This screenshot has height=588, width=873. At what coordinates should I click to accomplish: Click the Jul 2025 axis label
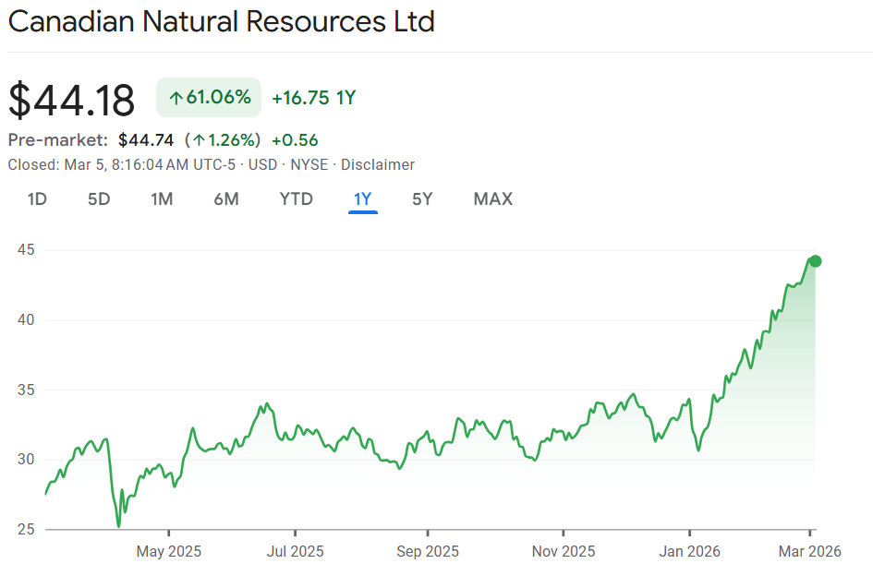[x=295, y=551]
